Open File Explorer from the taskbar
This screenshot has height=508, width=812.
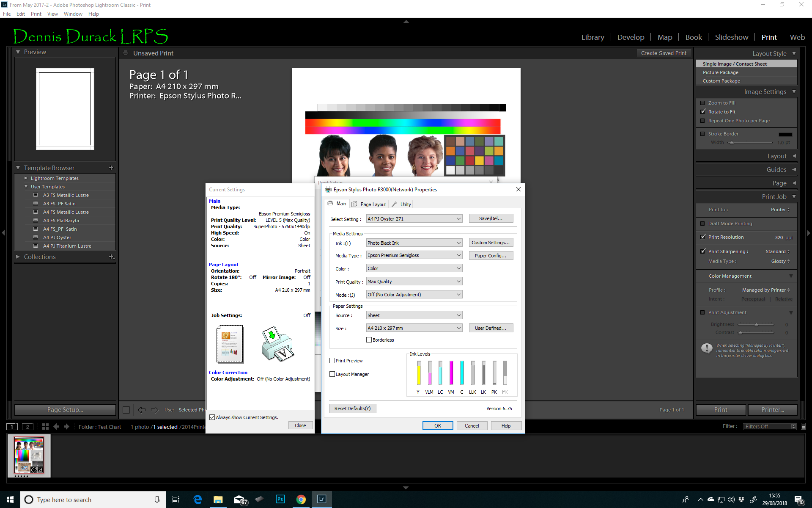218,500
